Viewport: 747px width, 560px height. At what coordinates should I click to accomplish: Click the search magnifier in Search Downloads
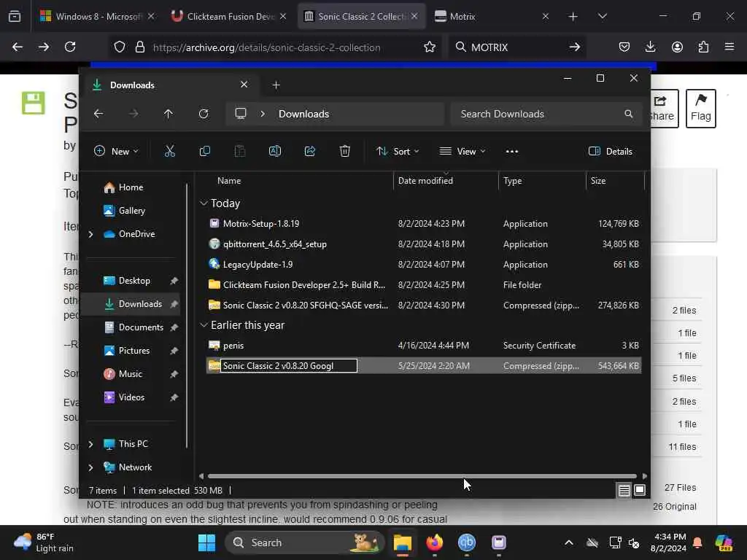tap(628, 114)
